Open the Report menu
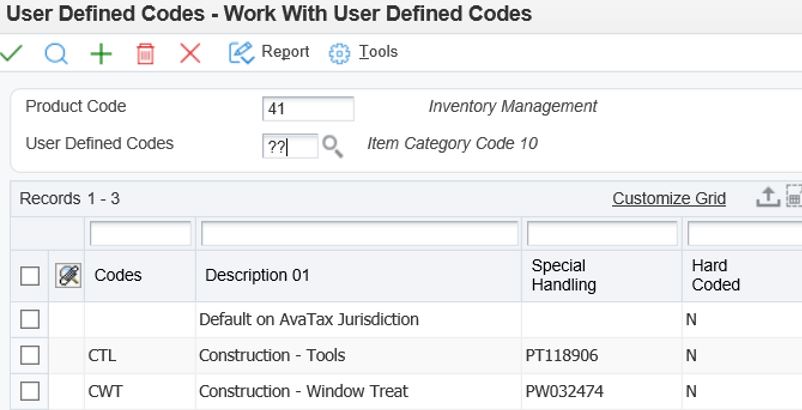 point(270,52)
